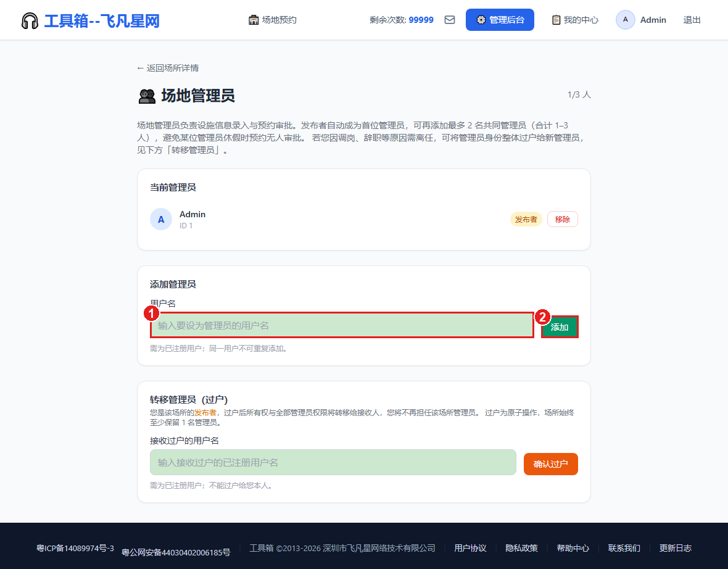
Task: Click the Admin name in manager list
Action: (x=192, y=214)
